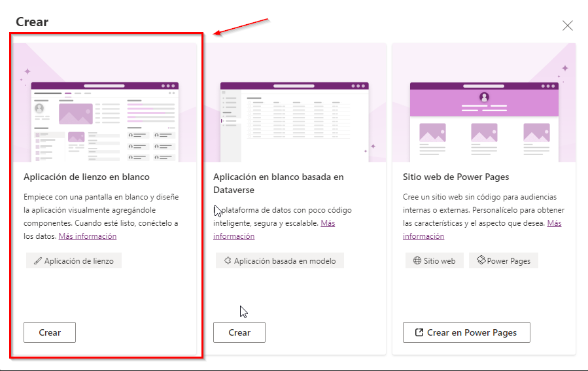Click the external-link icon in Crear en Power Pages
The width and height of the screenshot is (588, 371).
pos(419,332)
